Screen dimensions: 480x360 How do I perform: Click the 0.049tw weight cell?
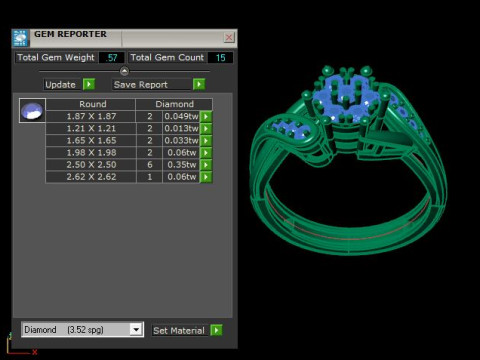coord(181,116)
